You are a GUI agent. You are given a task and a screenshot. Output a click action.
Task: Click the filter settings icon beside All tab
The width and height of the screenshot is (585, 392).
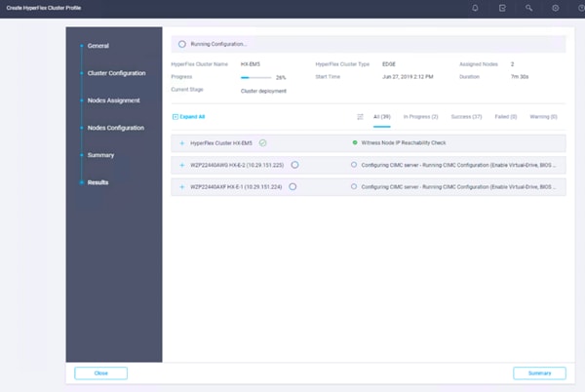360,117
